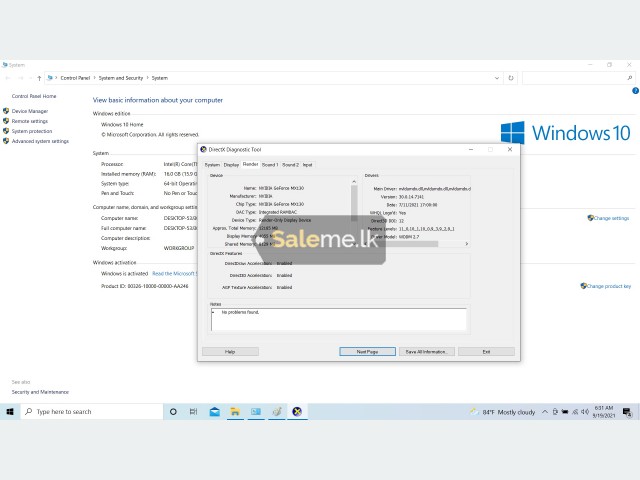This screenshot has height=480, width=640.
Task: Switch to the Display tab
Action: (231, 165)
